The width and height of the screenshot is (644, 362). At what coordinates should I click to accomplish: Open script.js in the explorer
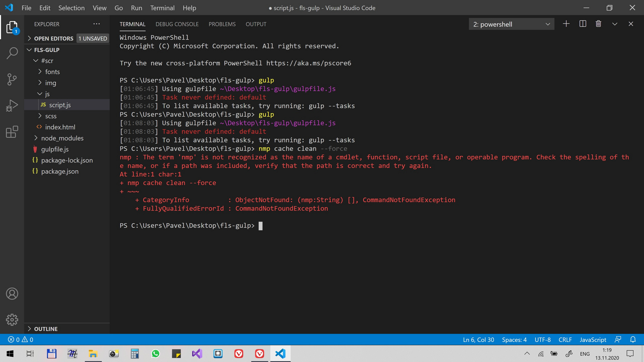(x=67, y=105)
